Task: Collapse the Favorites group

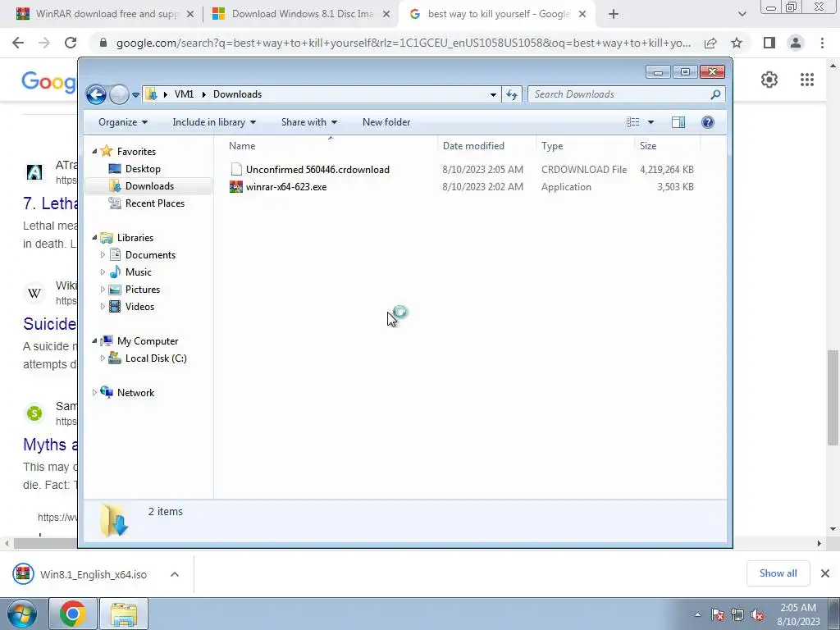Action: (x=94, y=152)
